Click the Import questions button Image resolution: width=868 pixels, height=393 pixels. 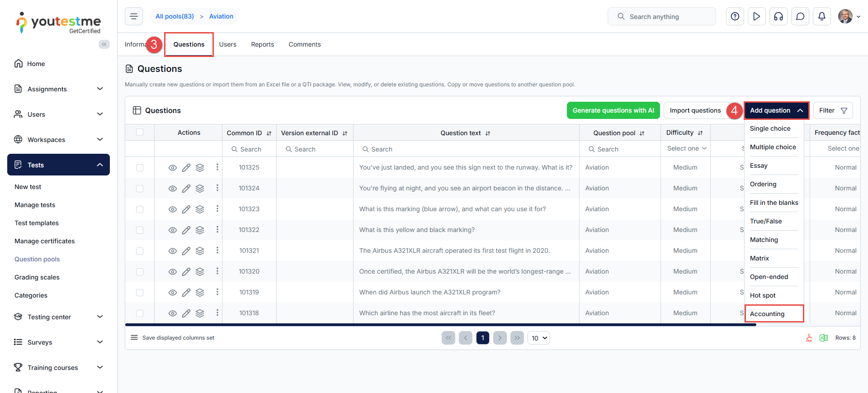tap(695, 110)
